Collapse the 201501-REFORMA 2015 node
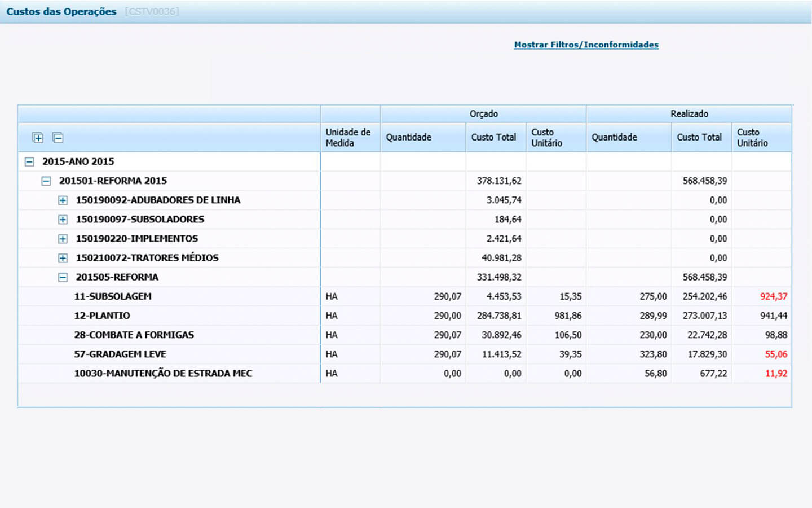Viewport: 812px width, 508px height. coord(46,181)
